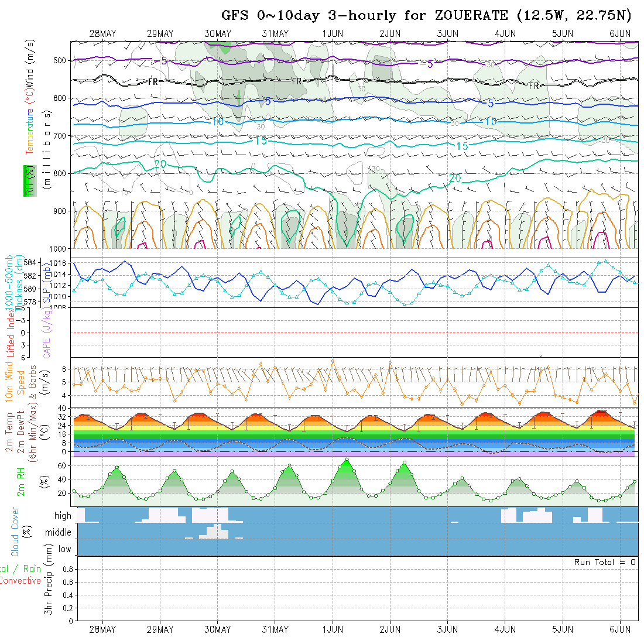Click the green RH (%) legend swatch

coord(30,181)
